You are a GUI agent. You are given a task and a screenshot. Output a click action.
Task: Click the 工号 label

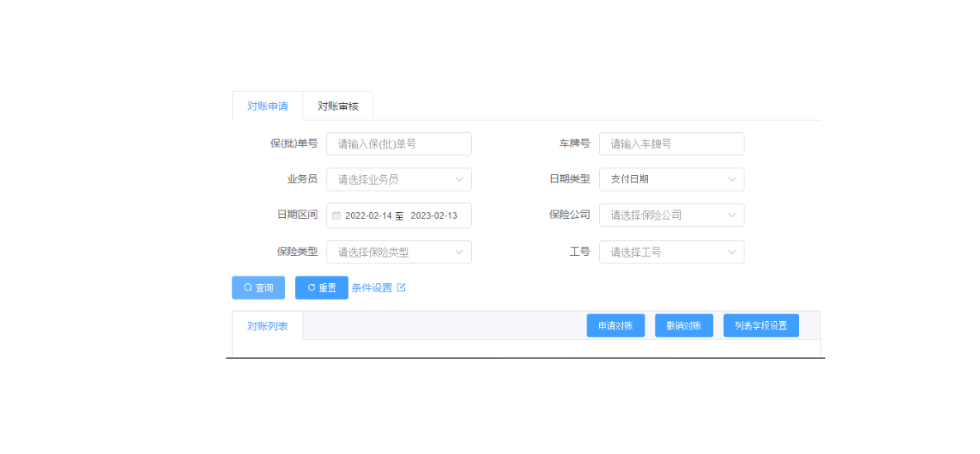[580, 252]
